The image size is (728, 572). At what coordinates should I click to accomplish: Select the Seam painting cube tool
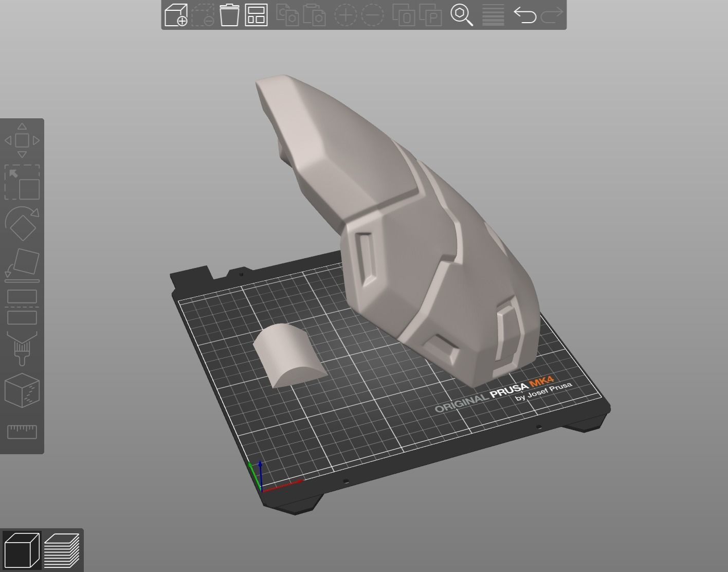(22, 390)
